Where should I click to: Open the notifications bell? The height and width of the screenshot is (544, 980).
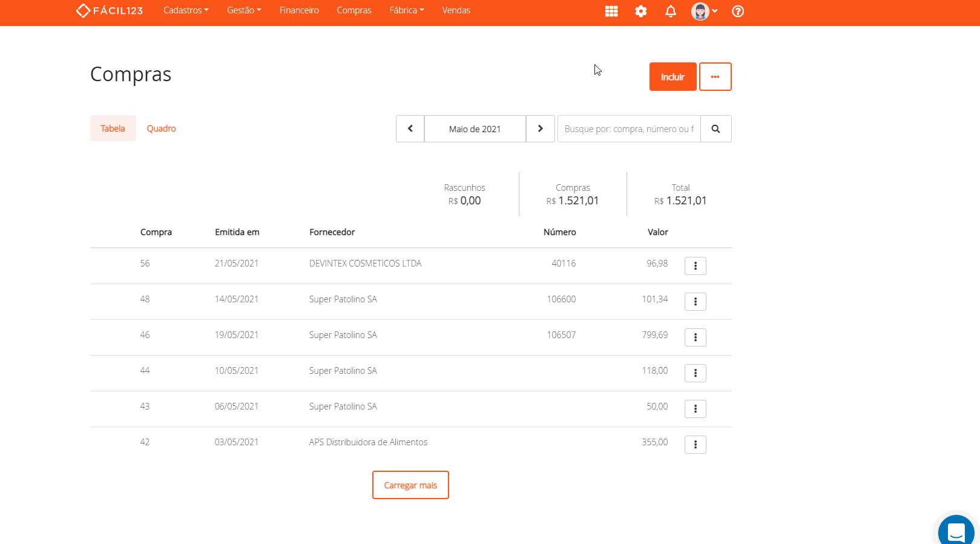coord(671,11)
